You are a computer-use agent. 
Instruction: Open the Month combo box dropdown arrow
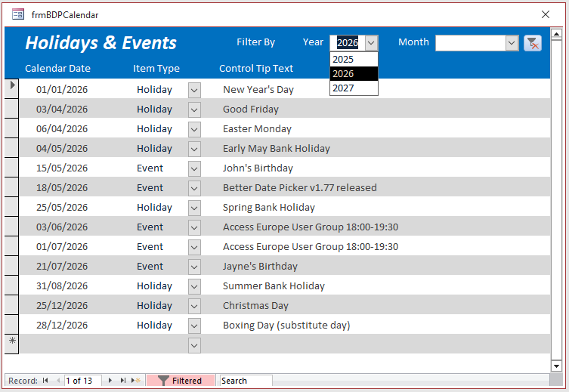512,43
